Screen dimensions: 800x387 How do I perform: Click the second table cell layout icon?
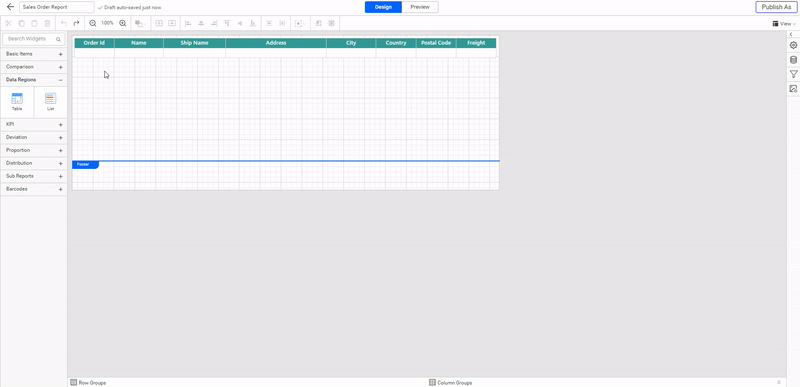tap(172, 23)
